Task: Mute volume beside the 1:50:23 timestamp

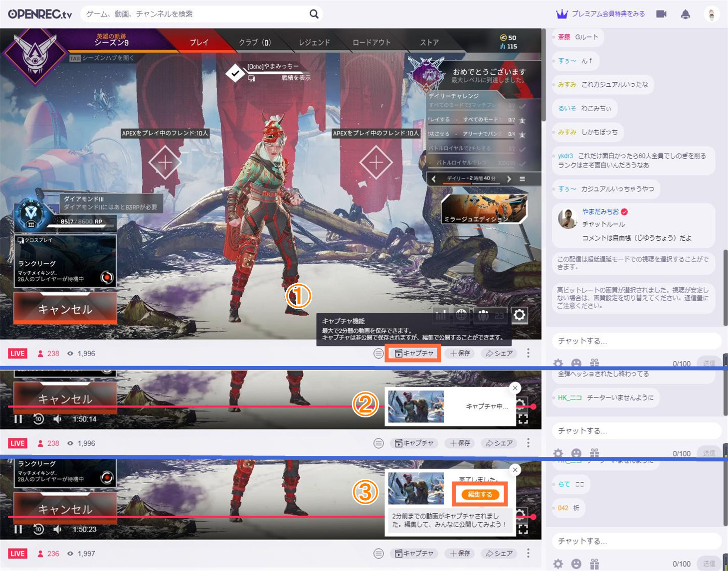Action: (58, 529)
